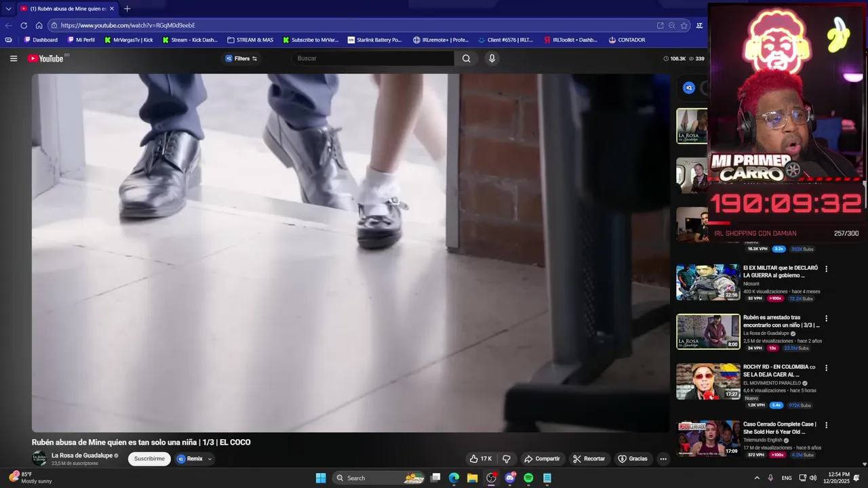Open La Rosa de Guadalupe channel avatar
The height and width of the screenshot is (488, 868).
39,459
